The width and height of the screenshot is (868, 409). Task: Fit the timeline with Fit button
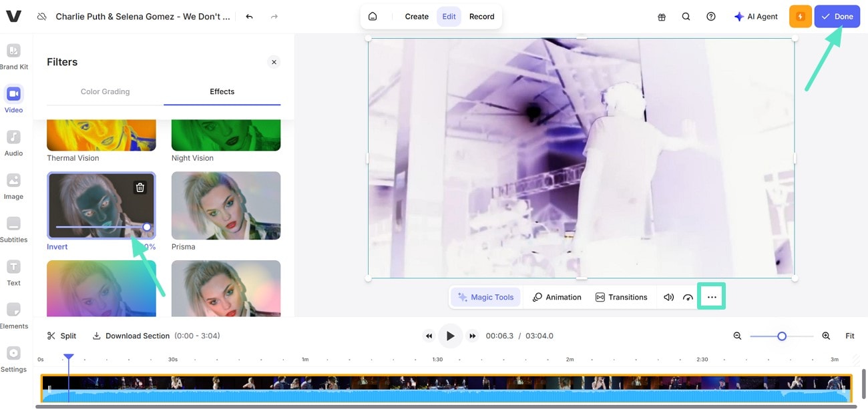850,336
